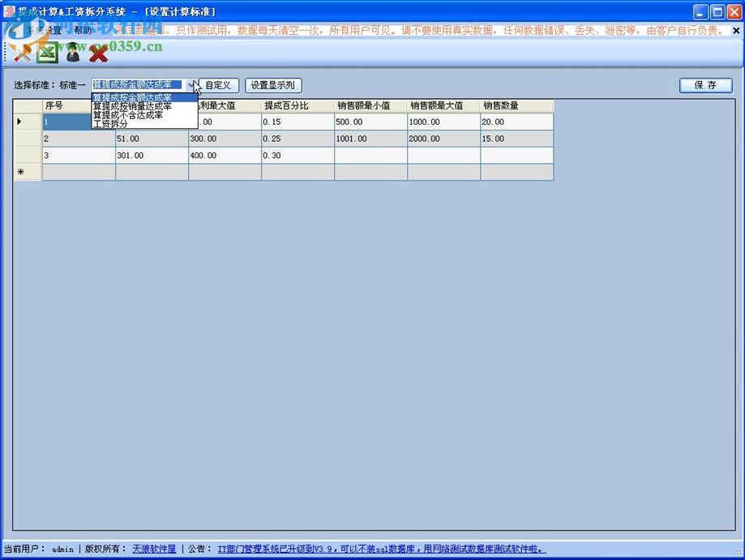
Task: Click the 自定义 button
Action: pyautogui.click(x=219, y=85)
